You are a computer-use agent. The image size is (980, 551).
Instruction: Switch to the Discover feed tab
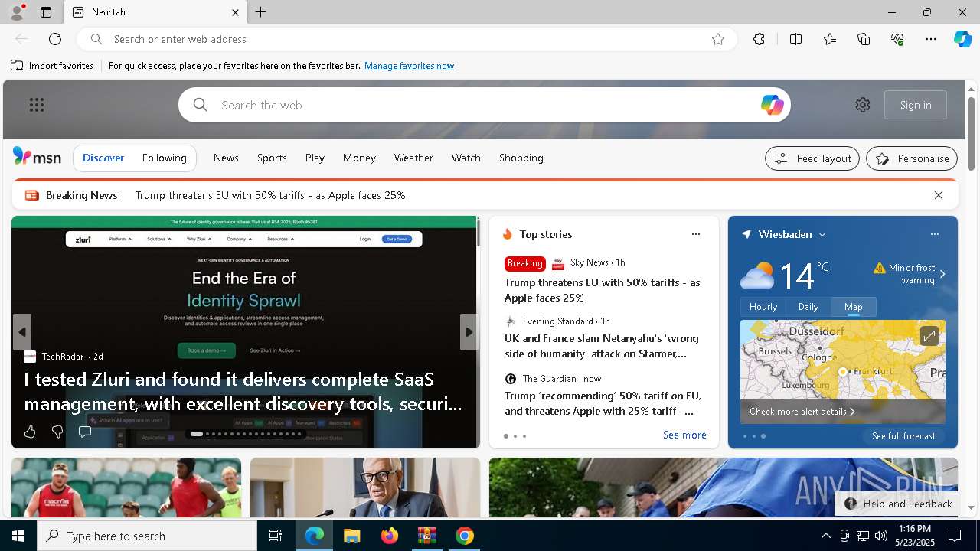click(103, 158)
